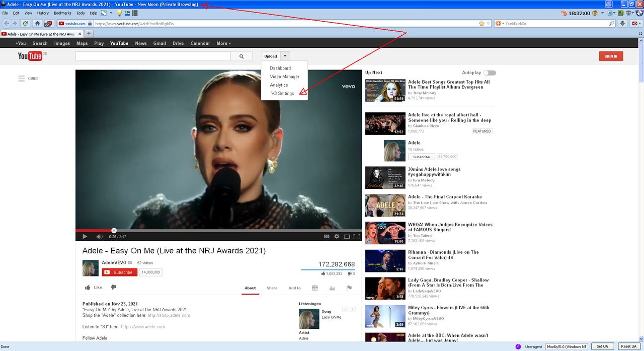Dislike the video with the thumbs-down

coord(113,287)
